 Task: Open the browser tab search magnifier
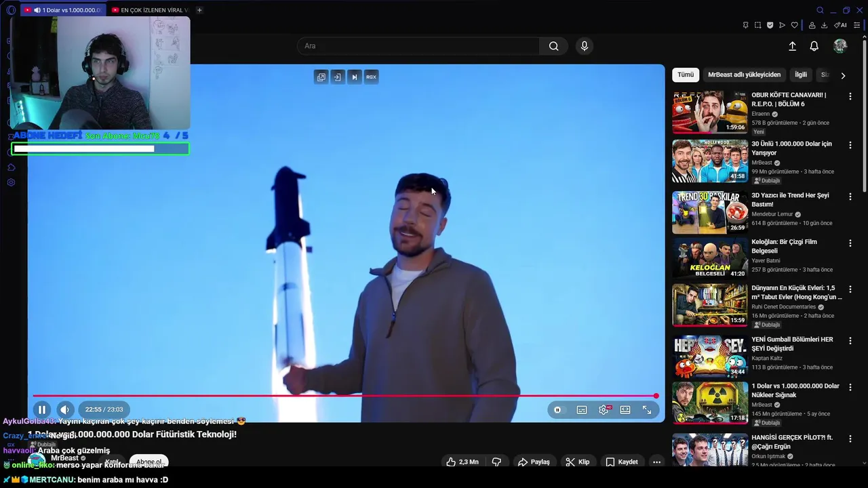[820, 10]
